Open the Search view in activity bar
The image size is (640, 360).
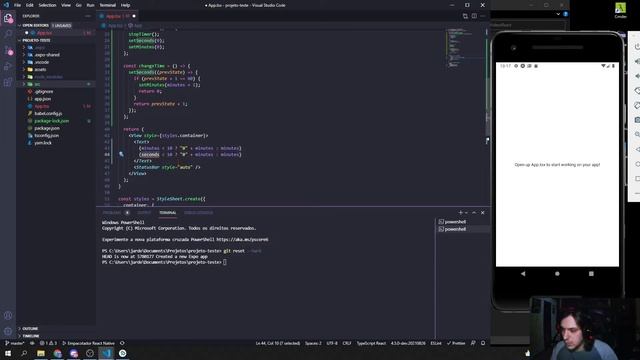pyautogui.click(x=8, y=34)
